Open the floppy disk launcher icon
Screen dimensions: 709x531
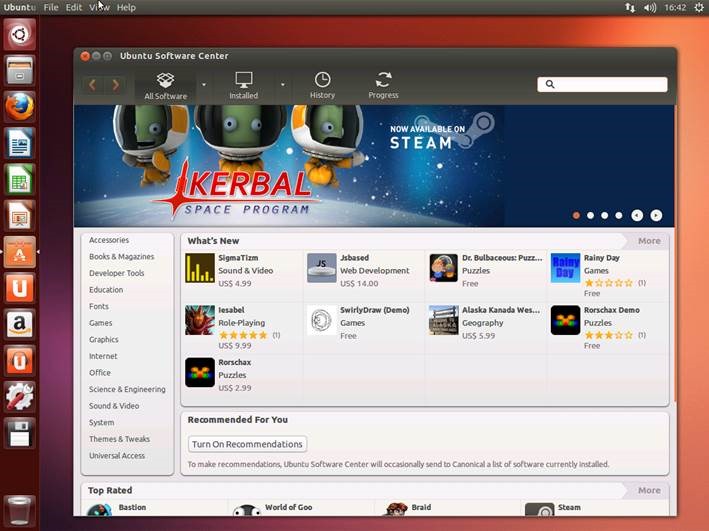tap(19, 433)
